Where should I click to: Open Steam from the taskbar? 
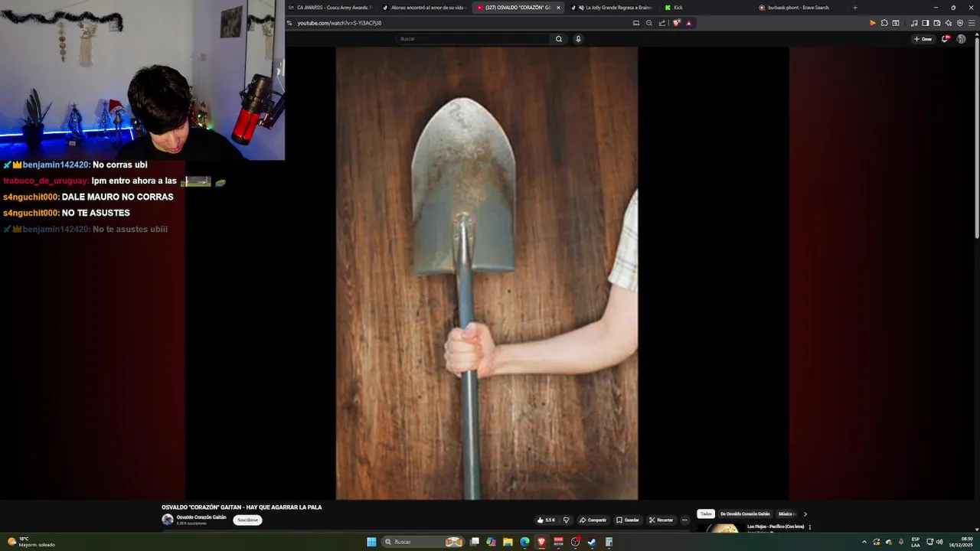point(592,542)
